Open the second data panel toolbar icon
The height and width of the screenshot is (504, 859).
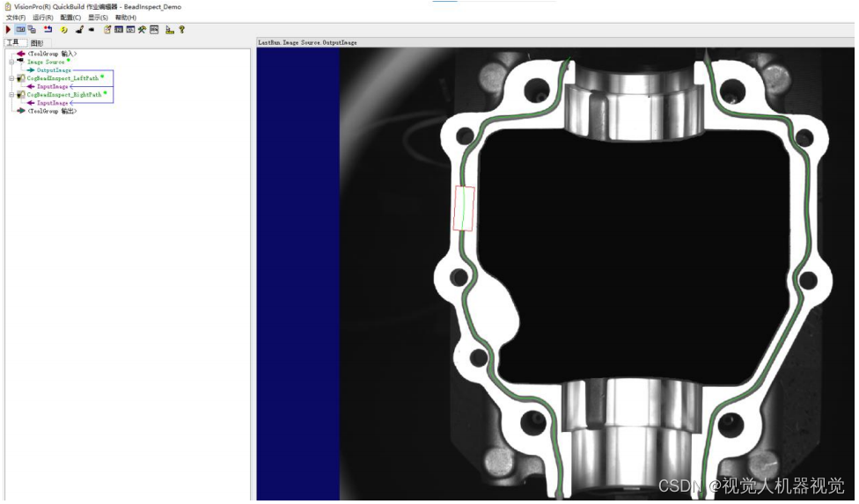coord(130,30)
